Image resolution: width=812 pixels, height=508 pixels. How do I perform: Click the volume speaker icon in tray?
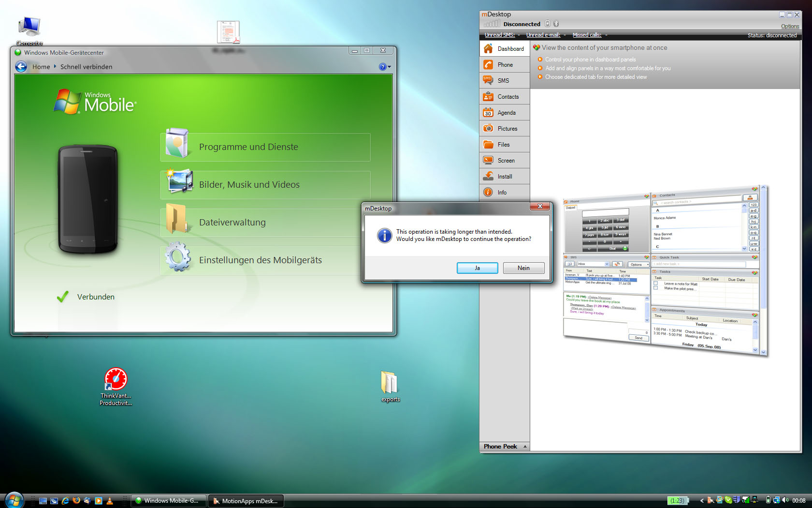click(785, 500)
